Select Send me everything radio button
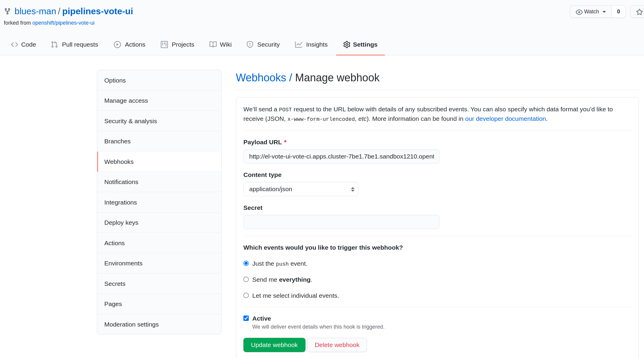Screen dimensions: 644x358 246,279
